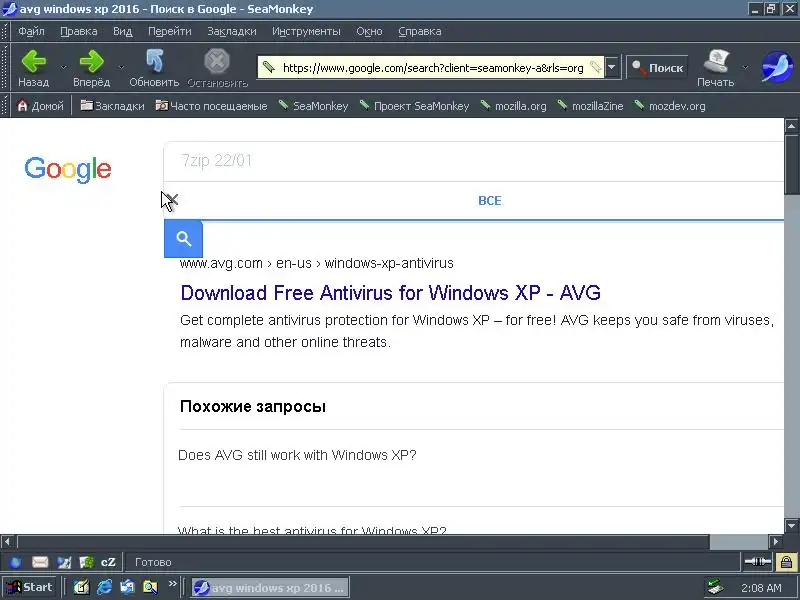Launch Internet Explorer from quick launch
This screenshot has height=600, width=800.
104,587
